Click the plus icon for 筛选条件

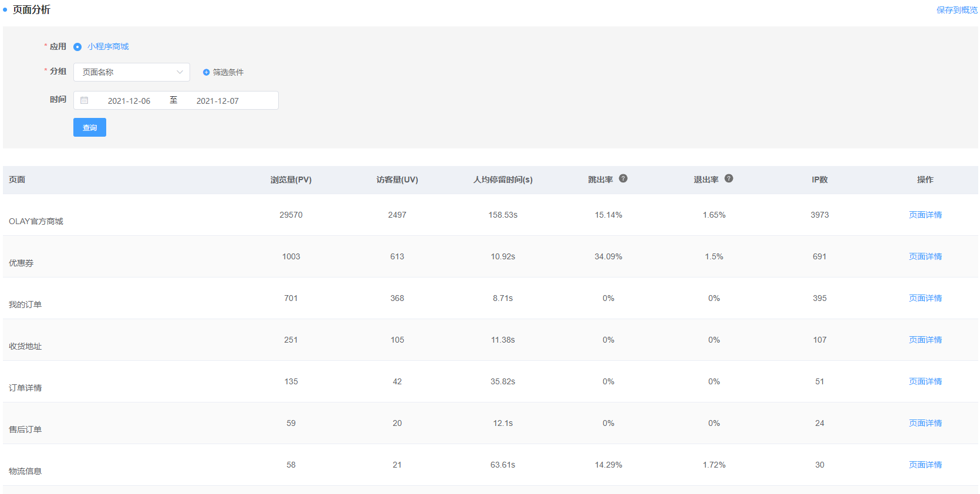coord(206,72)
